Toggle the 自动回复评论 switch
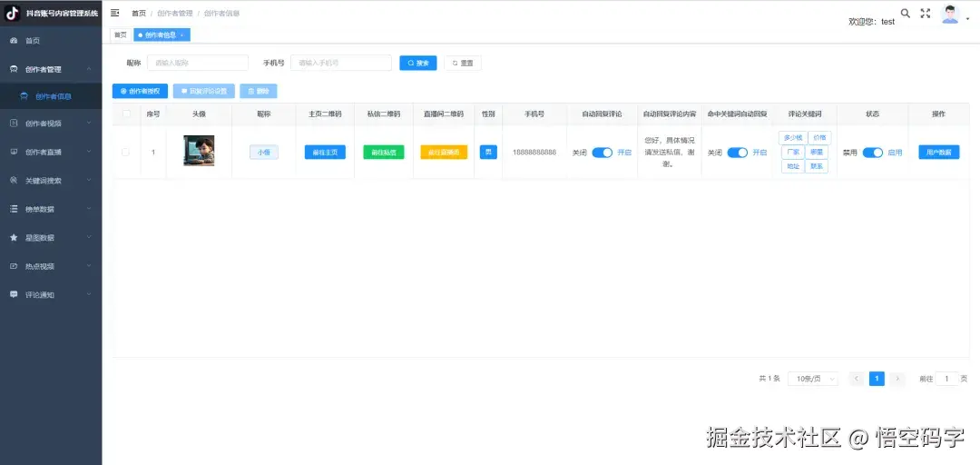The image size is (980, 465). click(x=602, y=153)
